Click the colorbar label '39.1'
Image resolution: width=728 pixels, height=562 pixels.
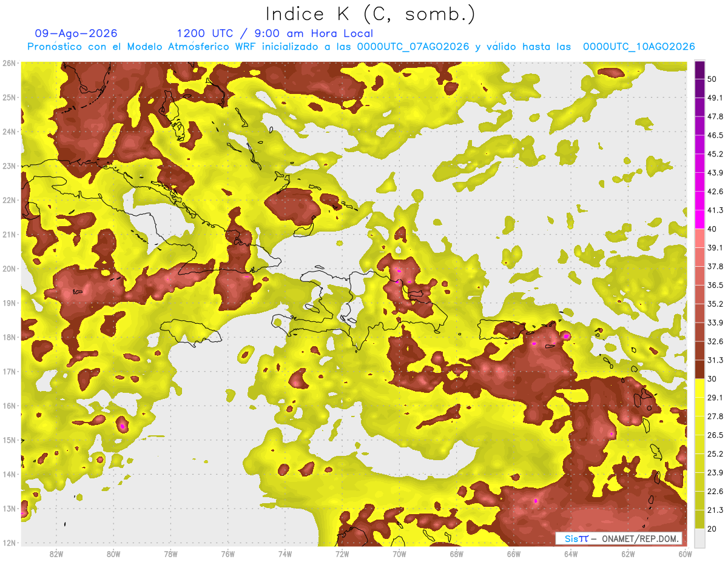point(715,247)
